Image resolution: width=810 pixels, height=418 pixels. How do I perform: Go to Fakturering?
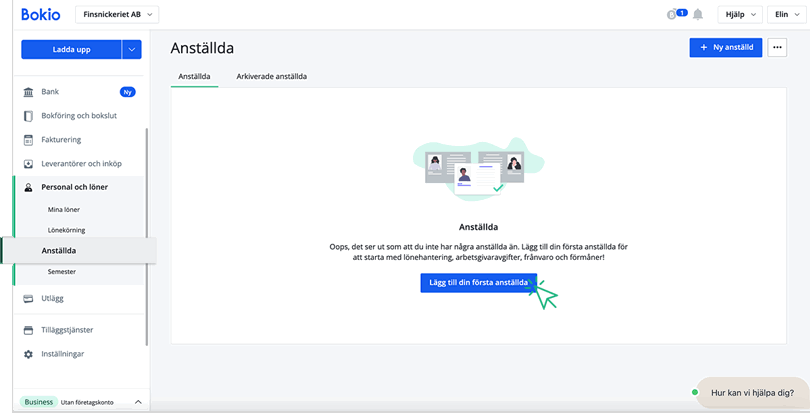(x=61, y=140)
